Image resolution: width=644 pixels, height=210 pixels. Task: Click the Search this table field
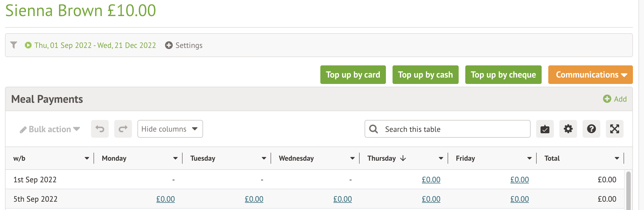point(454,129)
